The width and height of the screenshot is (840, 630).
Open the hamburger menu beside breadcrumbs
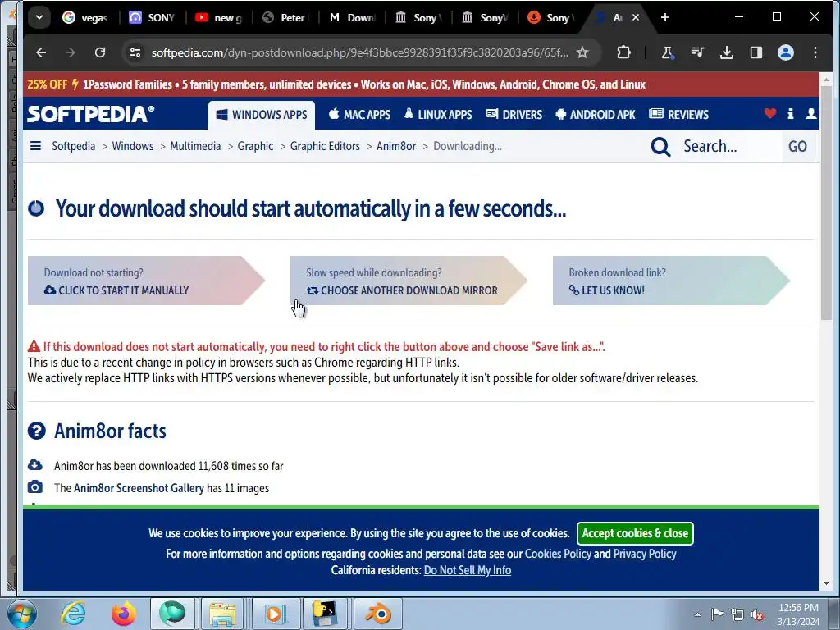pos(35,146)
